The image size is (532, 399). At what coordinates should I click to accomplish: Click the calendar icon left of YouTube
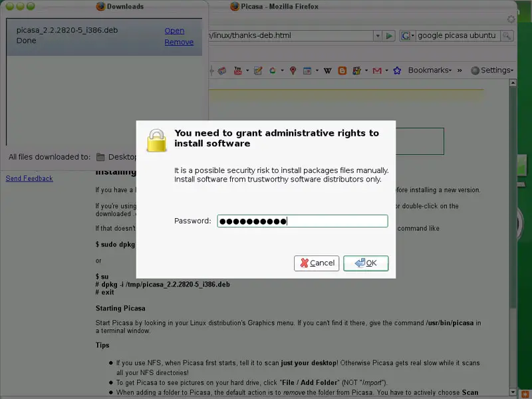[222, 70]
